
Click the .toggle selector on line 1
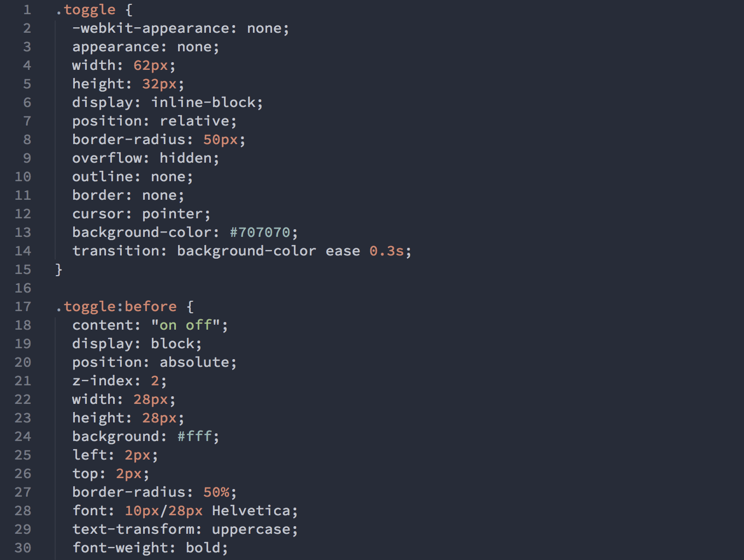point(86,10)
